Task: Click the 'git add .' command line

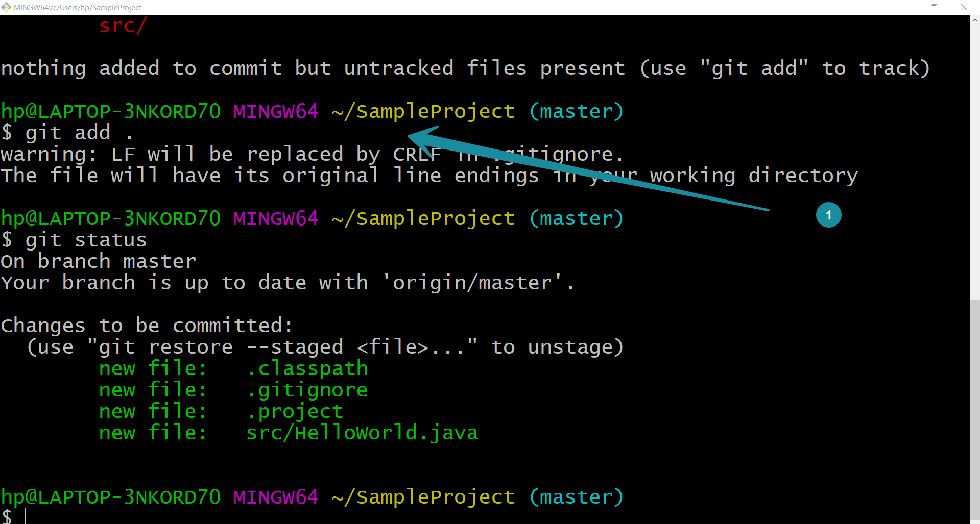Action: click(x=67, y=133)
